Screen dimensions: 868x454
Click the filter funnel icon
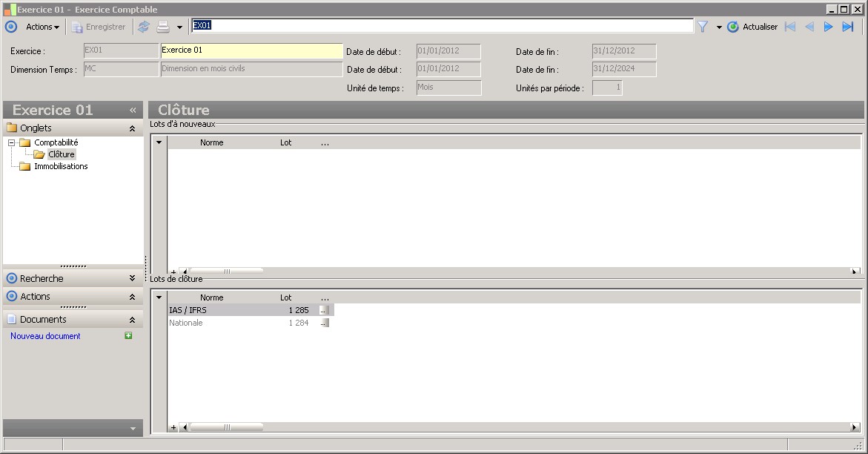703,27
